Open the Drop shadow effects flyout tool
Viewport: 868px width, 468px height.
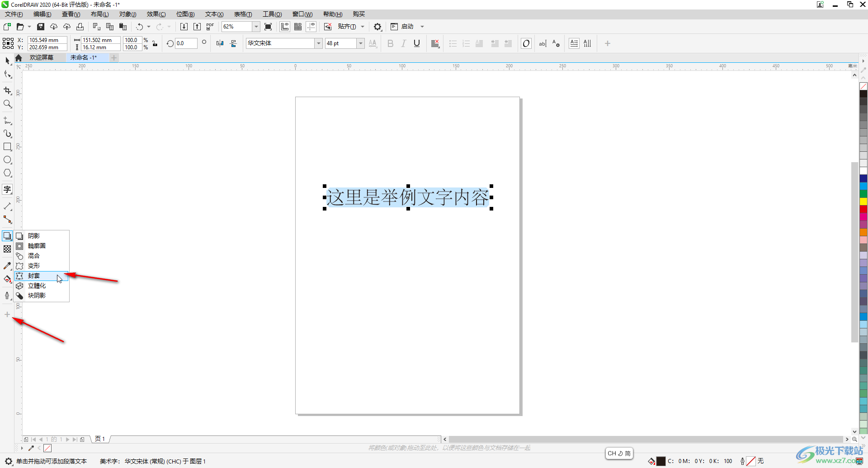click(x=7, y=236)
